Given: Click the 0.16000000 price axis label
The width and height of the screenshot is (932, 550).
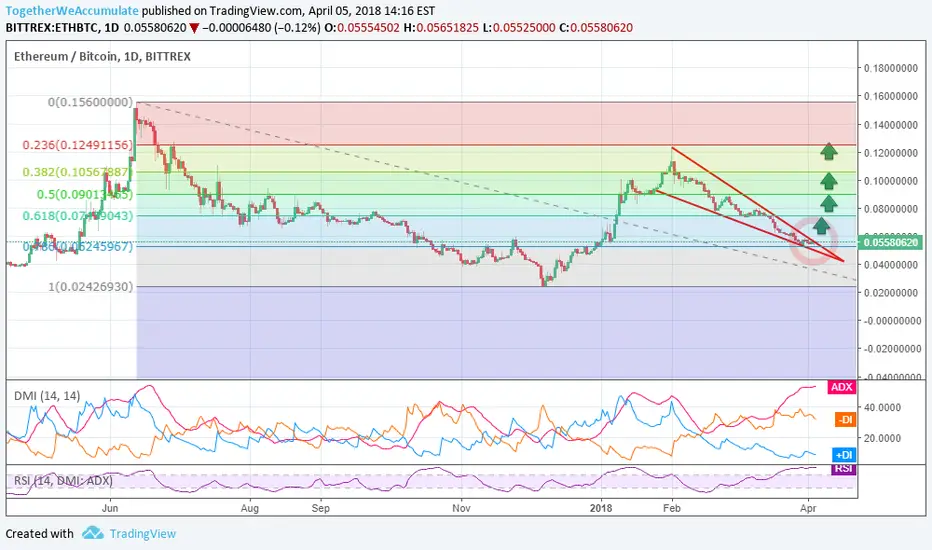Looking at the screenshot, I should pos(891,96).
